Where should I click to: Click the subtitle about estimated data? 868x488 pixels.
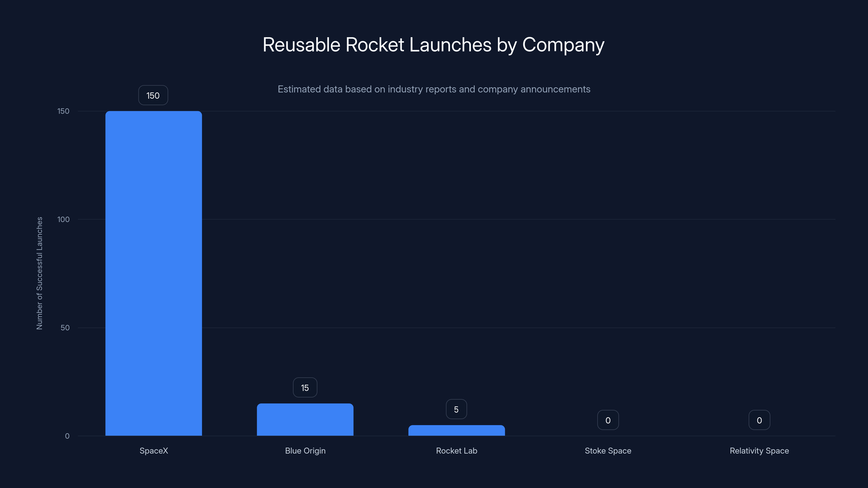434,89
